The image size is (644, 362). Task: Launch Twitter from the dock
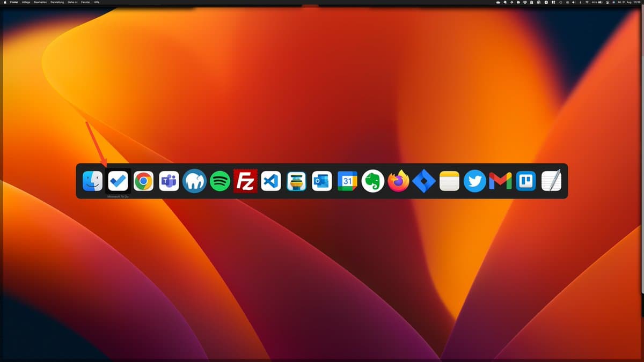(474, 181)
